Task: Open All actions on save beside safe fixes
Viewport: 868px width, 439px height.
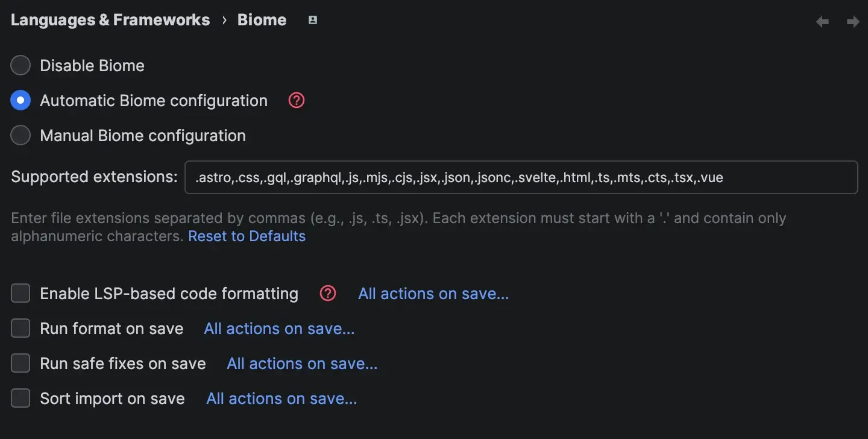Action: click(x=302, y=364)
